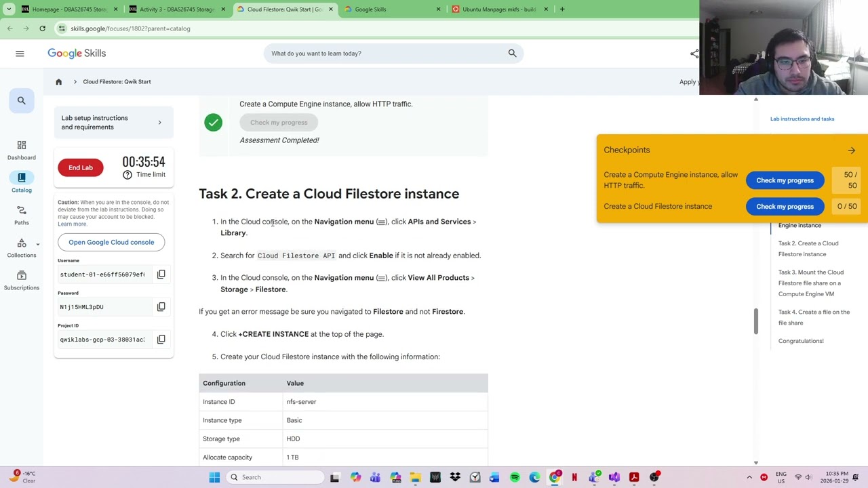Open Dropbox from the taskbar
The image size is (868, 488).
pos(455,477)
